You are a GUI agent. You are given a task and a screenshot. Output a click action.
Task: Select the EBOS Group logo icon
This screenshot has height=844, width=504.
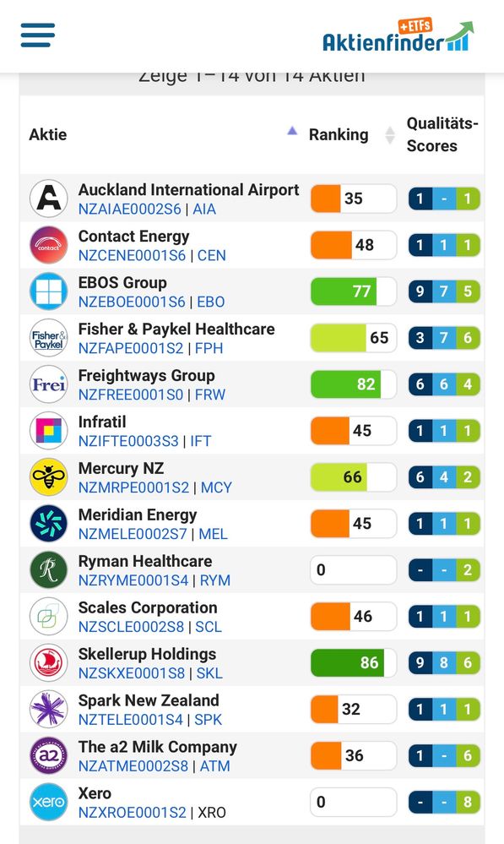coord(48,291)
